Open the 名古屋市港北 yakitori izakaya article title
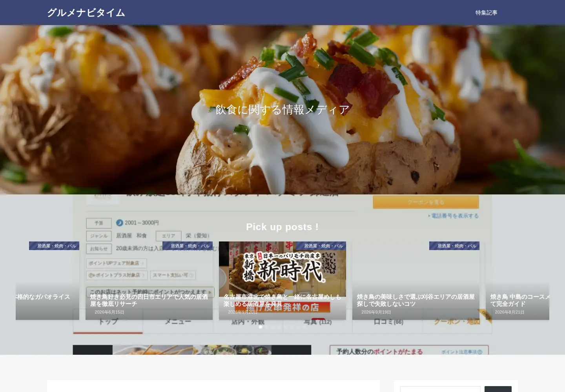This screenshot has height=392, width=565. tap(282, 300)
